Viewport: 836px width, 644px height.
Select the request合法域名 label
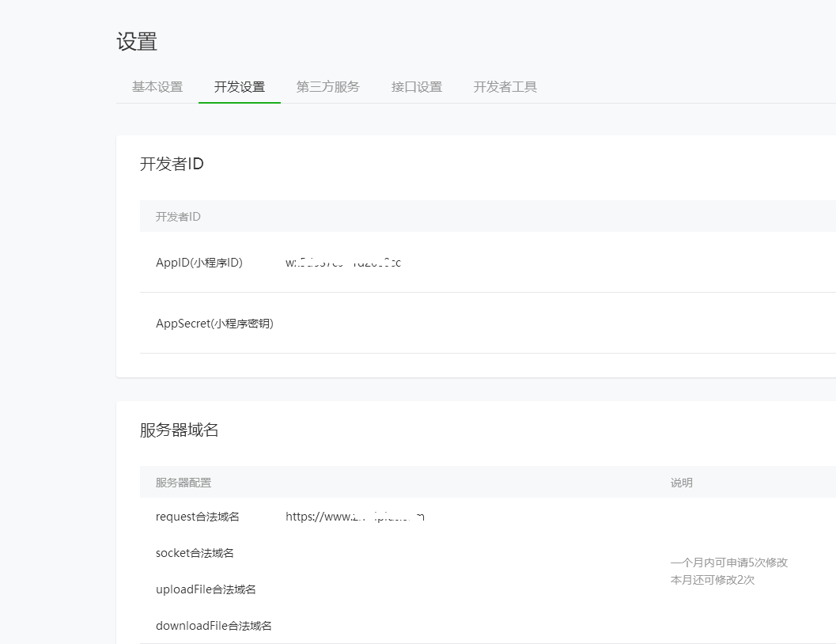point(197,517)
